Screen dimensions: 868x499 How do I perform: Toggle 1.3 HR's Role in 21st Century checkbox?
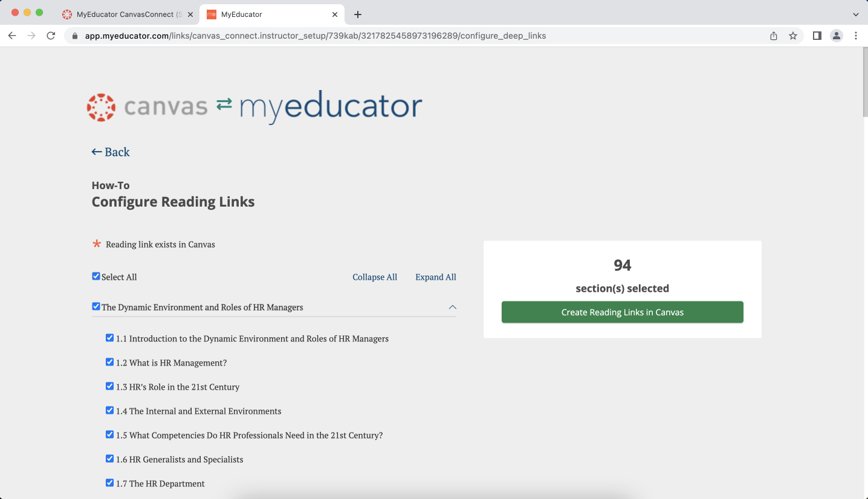(x=109, y=386)
